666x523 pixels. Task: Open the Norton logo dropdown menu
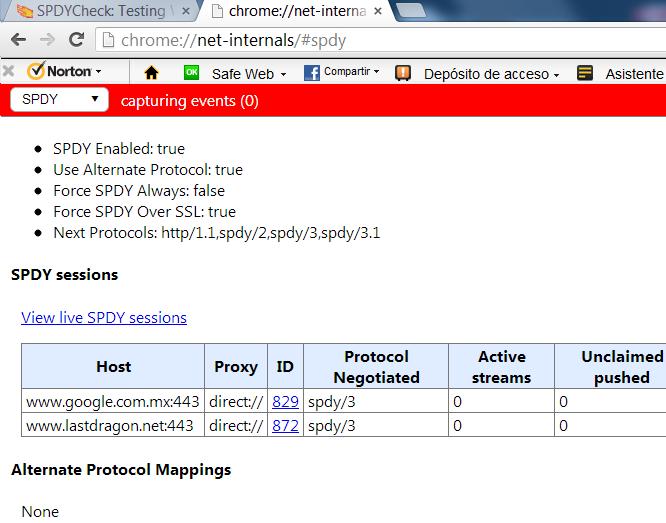(x=65, y=72)
